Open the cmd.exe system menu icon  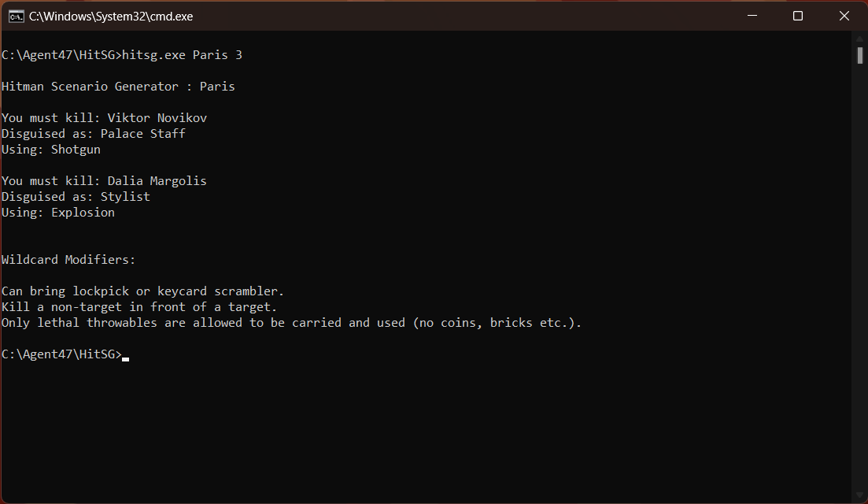[x=16, y=16]
